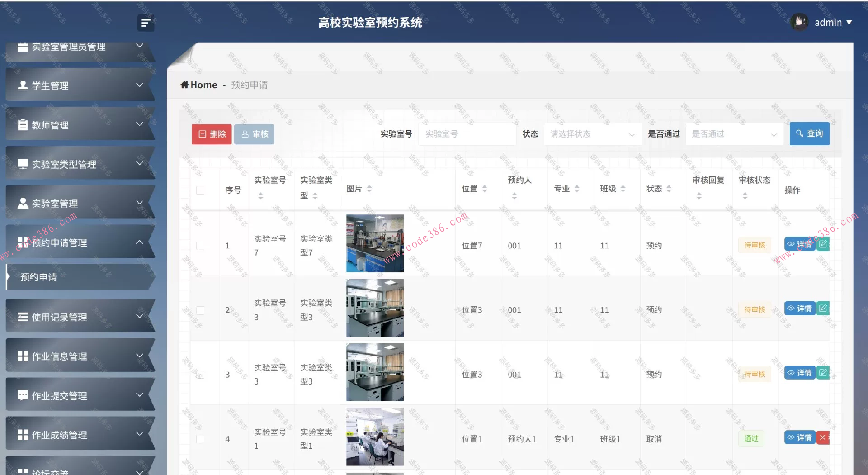Click the red 删除 batch delete button
868x475 pixels.
coord(211,134)
